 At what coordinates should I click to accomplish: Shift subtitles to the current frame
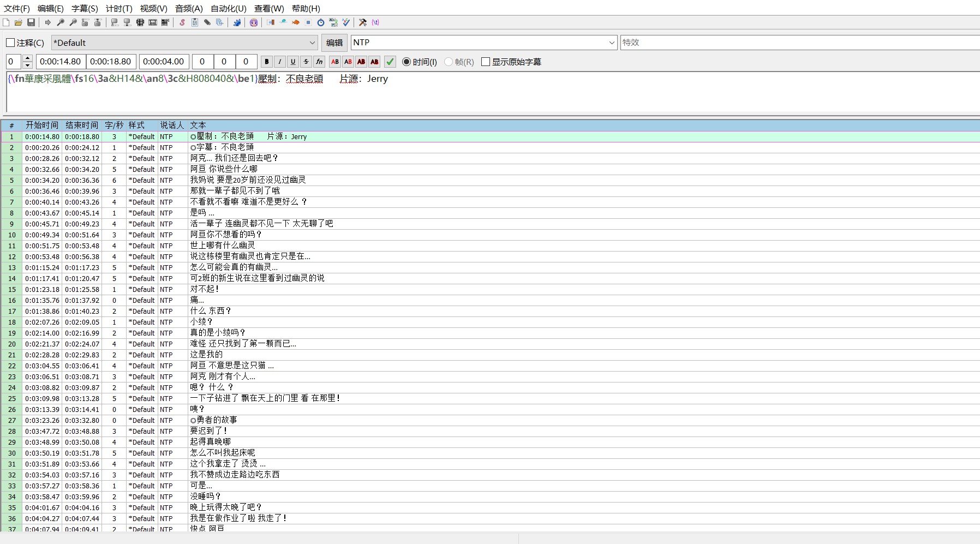click(x=165, y=22)
